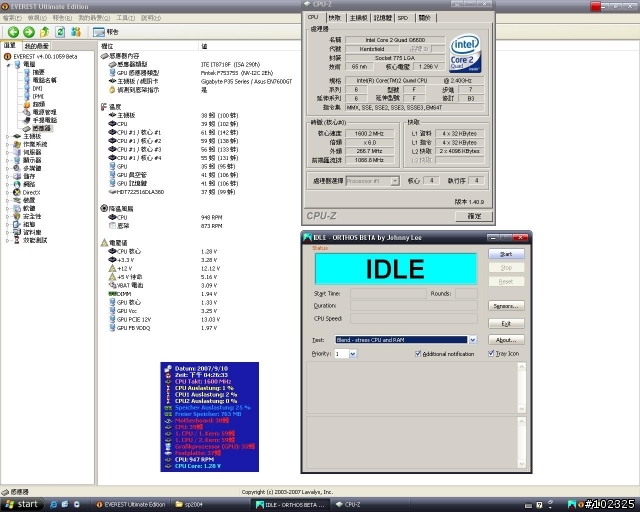
Task: Click the blue sensor readout sidebar gadget
Action: click(x=209, y=417)
